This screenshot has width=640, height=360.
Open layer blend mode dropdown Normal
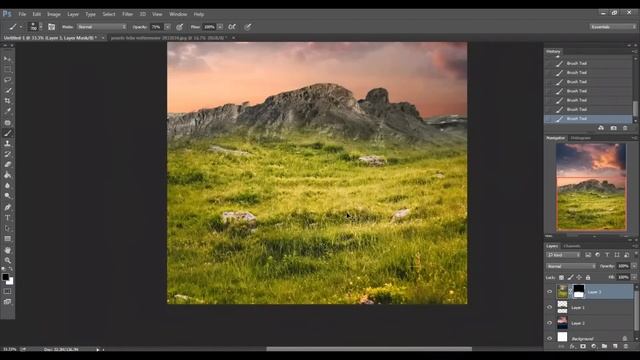[571, 266]
